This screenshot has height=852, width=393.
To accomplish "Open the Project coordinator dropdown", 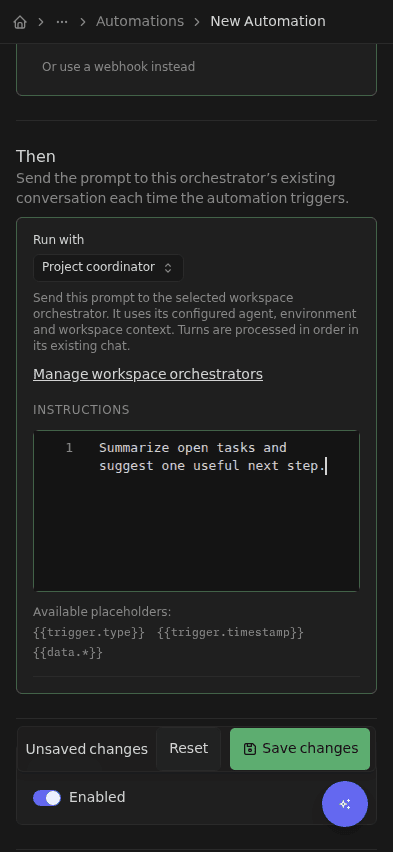I will 108,267.
